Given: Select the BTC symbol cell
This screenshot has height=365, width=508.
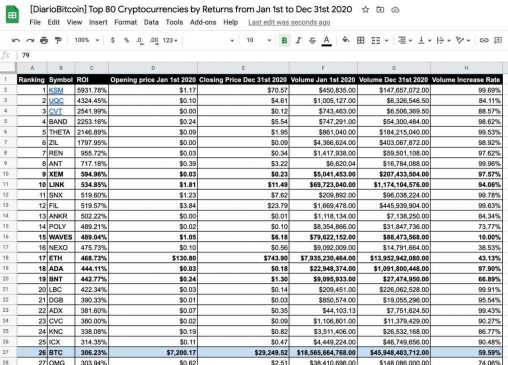Looking at the screenshot, I should pos(61,352).
